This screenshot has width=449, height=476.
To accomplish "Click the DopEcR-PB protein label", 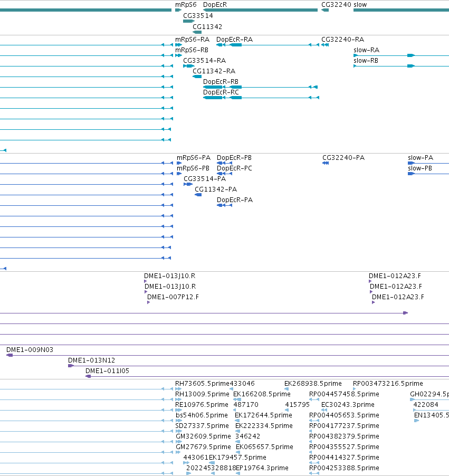I will coord(234,158).
